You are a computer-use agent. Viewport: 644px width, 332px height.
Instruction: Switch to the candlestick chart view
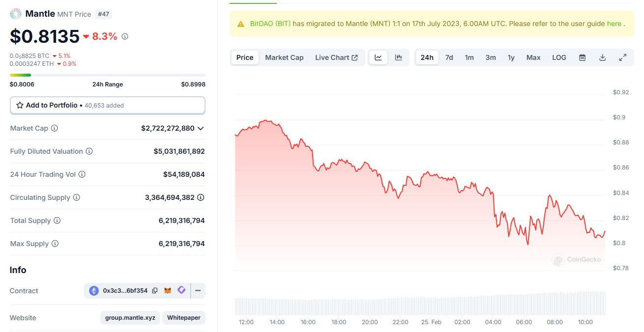coord(399,57)
